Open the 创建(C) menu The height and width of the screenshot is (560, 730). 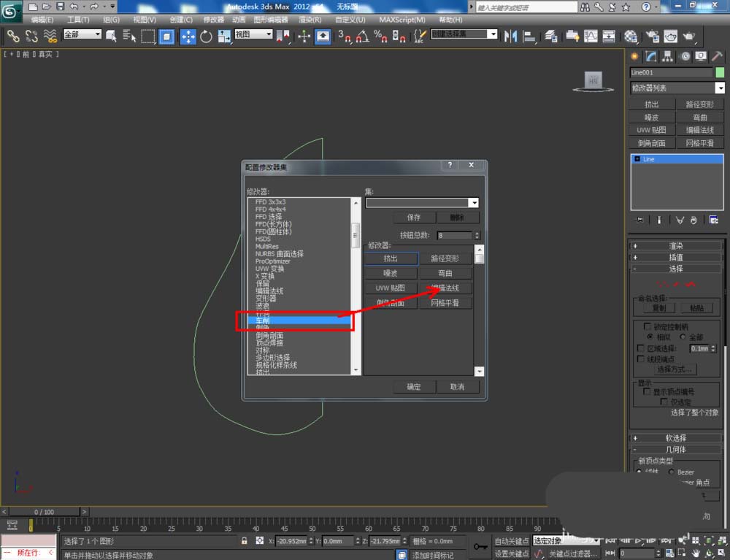tap(181, 20)
